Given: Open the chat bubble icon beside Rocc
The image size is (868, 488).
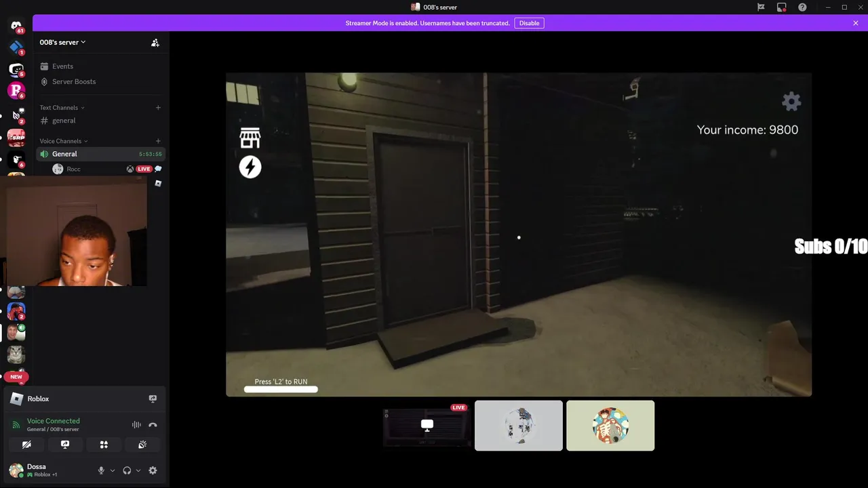Looking at the screenshot, I should tap(158, 169).
